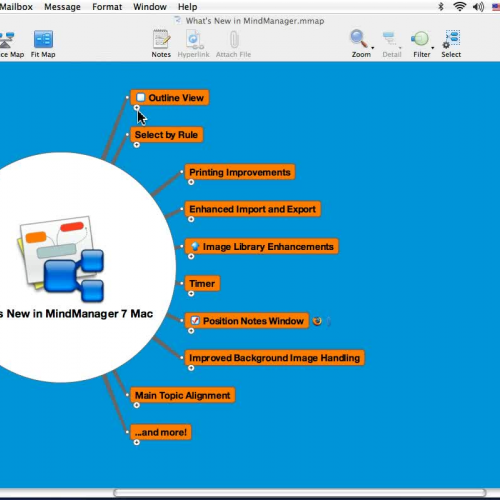Click the Firefox hyperlink icon on Position Notes Window
This screenshot has width=500, height=500.
(x=317, y=321)
